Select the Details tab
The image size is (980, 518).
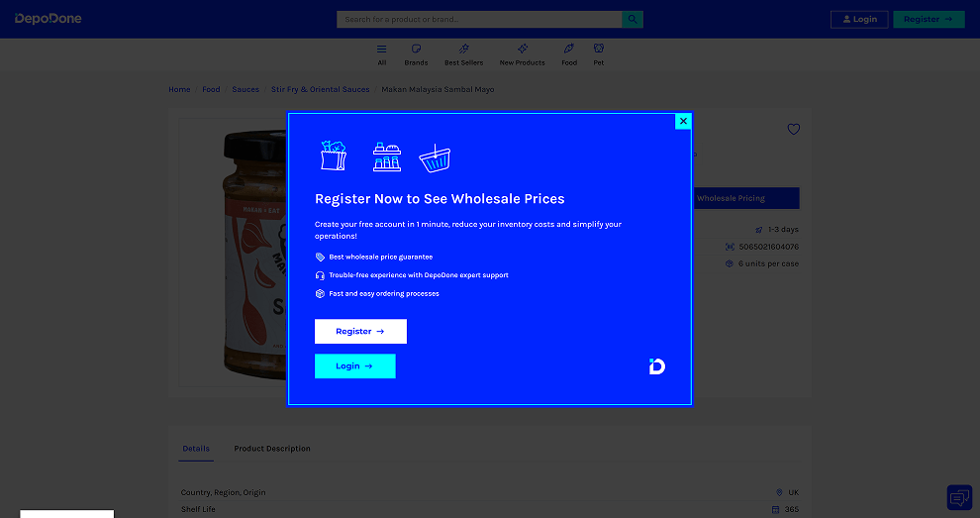tap(196, 449)
